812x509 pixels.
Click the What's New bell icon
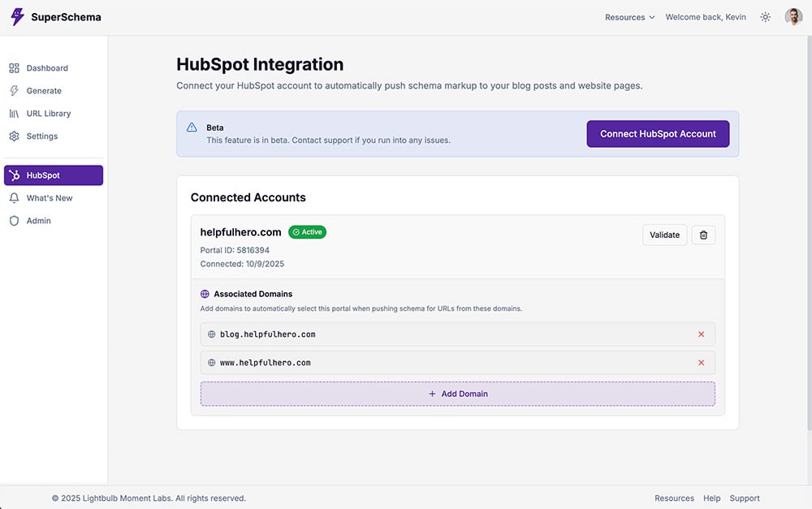14,198
